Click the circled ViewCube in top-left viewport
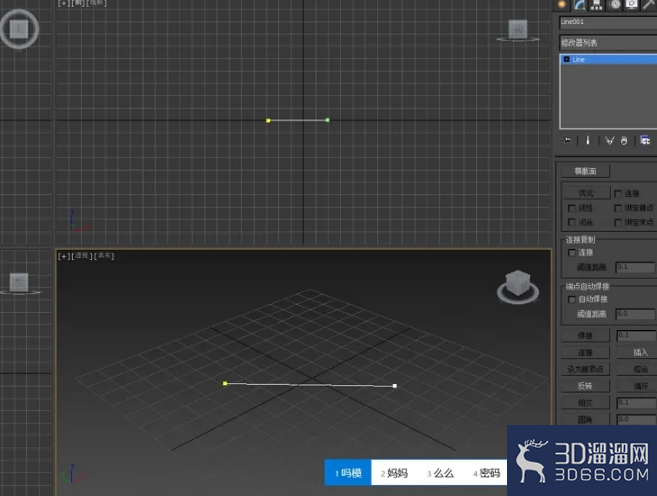Image resolution: width=657 pixels, height=496 pixels. coord(19,29)
